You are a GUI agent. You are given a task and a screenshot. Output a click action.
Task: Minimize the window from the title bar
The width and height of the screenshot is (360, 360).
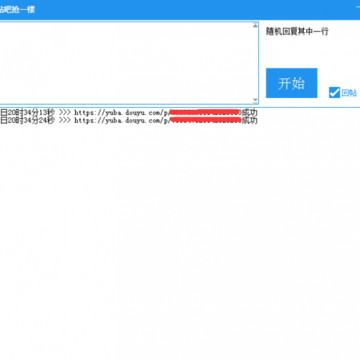coord(357,6)
